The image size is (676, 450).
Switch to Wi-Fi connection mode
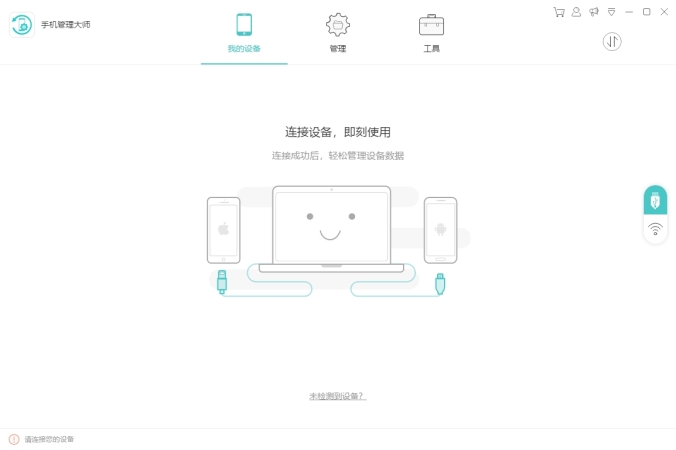pyautogui.click(x=655, y=229)
